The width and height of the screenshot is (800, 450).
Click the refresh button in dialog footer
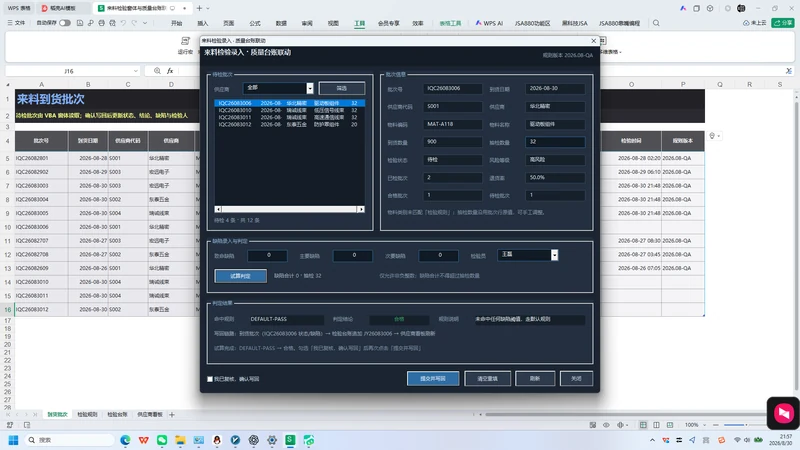535,379
